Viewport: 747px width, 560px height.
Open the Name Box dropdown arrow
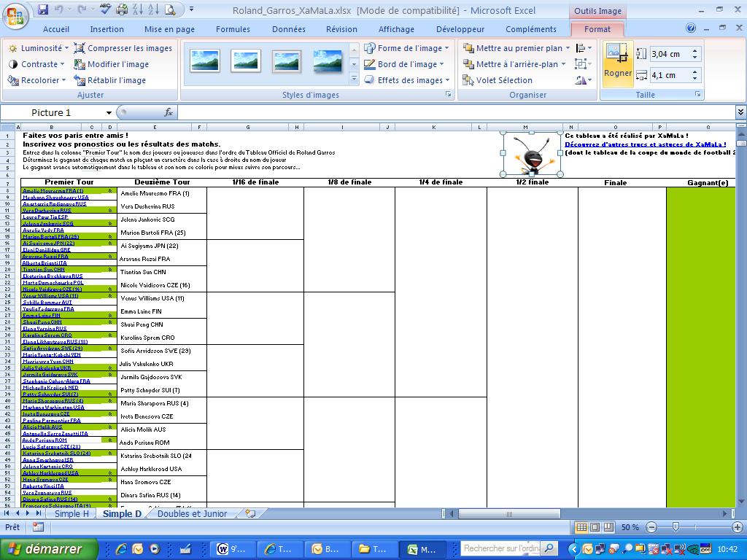[109, 112]
